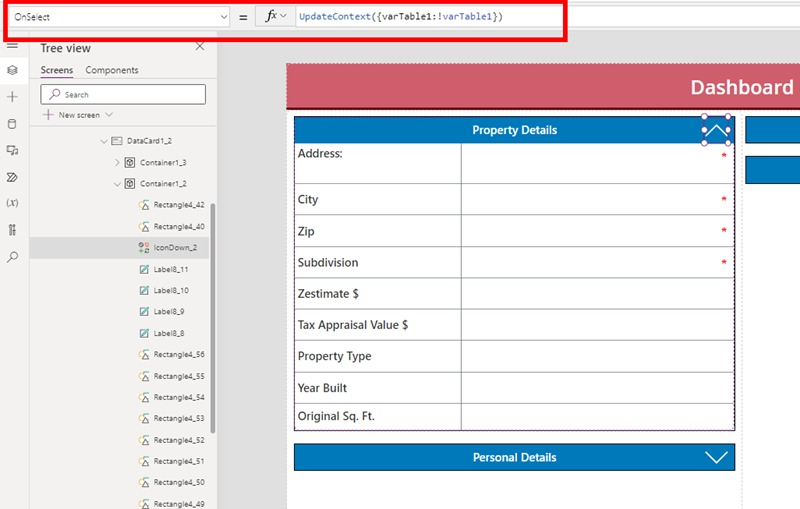The height and width of the screenshot is (509, 800).
Task: Click the Tree view search field
Action: 123,94
